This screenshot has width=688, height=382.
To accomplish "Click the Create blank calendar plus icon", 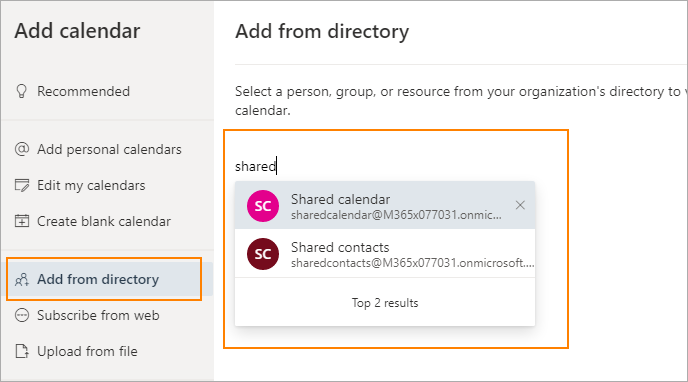I will coord(22,221).
